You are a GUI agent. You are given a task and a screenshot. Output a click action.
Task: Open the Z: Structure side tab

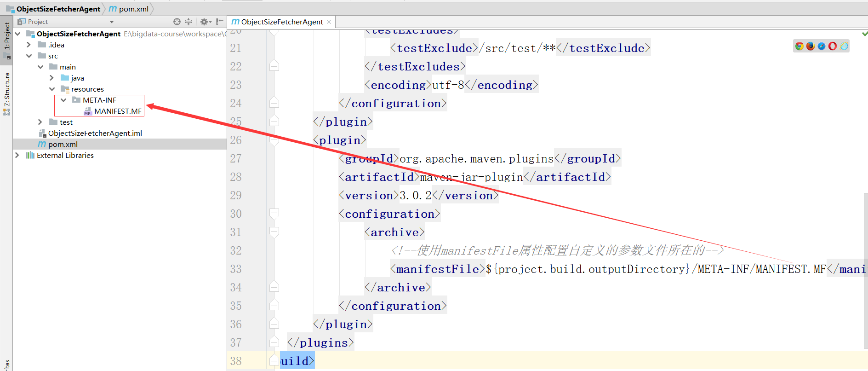(x=6, y=93)
